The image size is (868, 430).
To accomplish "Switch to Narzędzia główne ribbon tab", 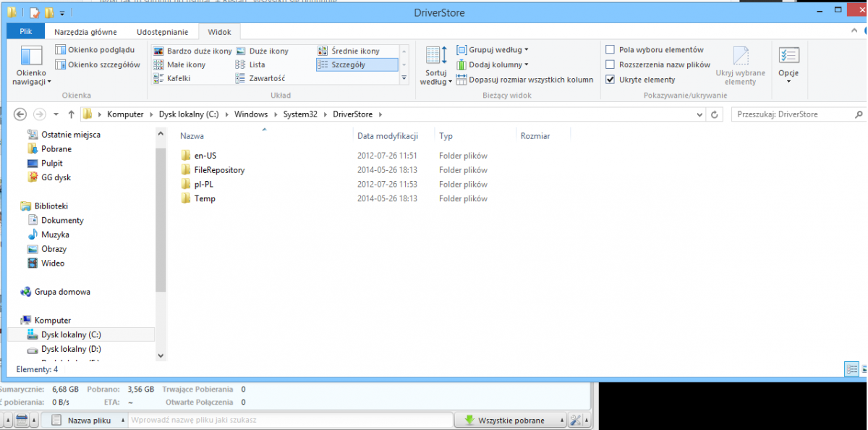I will [x=85, y=32].
